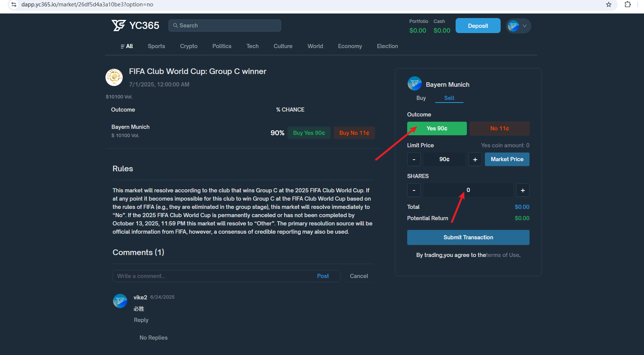
Task: Switch to the Sell tab
Action: [449, 98]
